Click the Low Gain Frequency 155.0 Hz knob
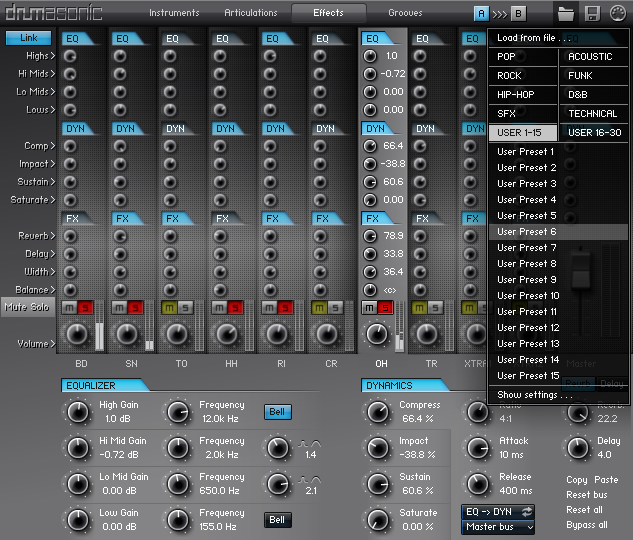 178,519
